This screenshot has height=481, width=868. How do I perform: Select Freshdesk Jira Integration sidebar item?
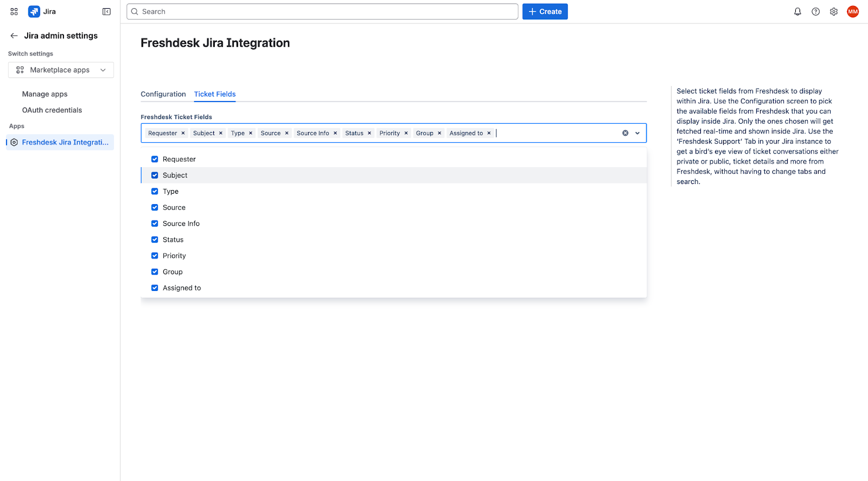pyautogui.click(x=60, y=142)
